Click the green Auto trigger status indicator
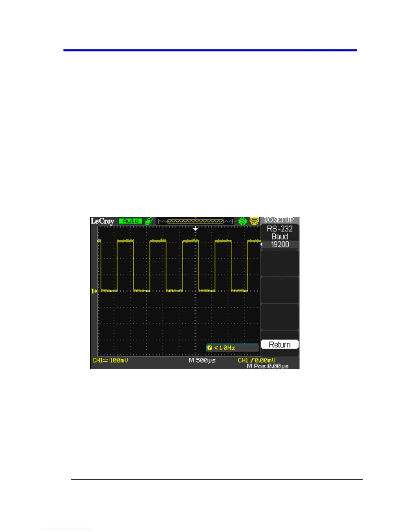This screenshot has height=532, width=411. [131, 221]
